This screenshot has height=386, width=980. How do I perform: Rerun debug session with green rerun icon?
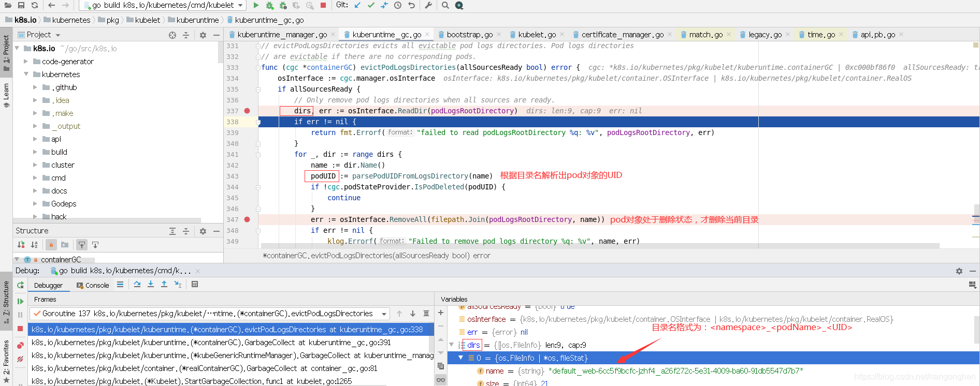click(20, 285)
